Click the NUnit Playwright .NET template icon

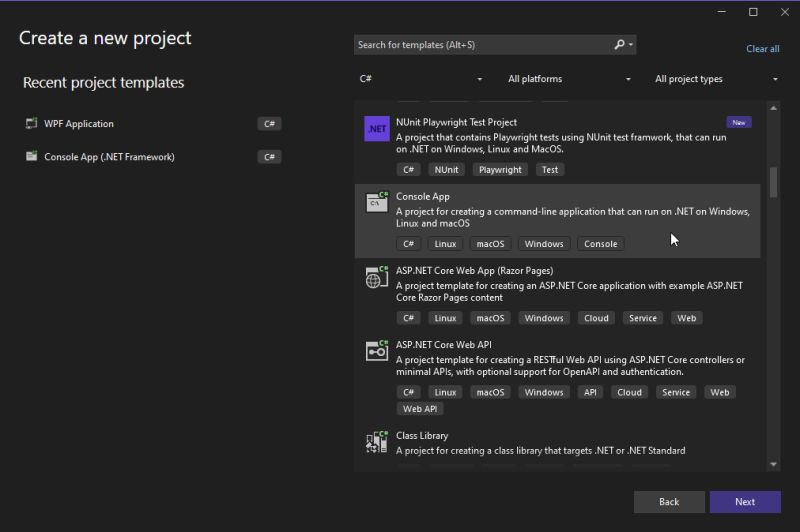(x=377, y=129)
